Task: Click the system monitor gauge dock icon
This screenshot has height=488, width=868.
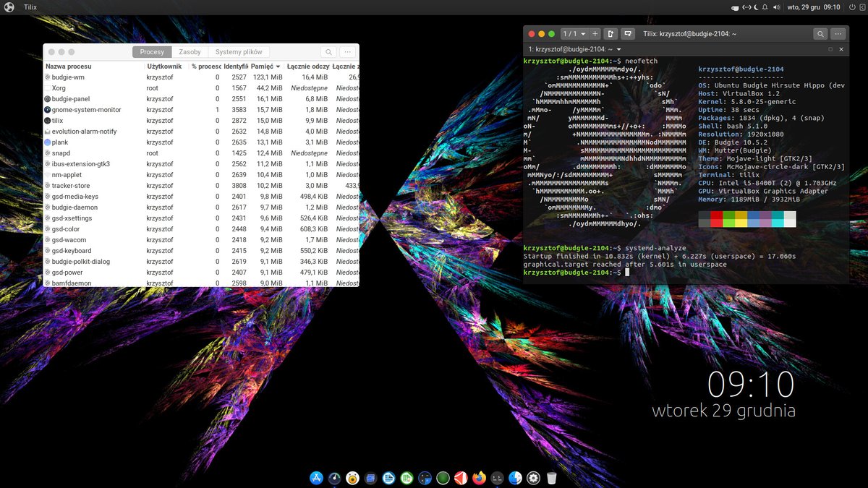Action: point(334,478)
